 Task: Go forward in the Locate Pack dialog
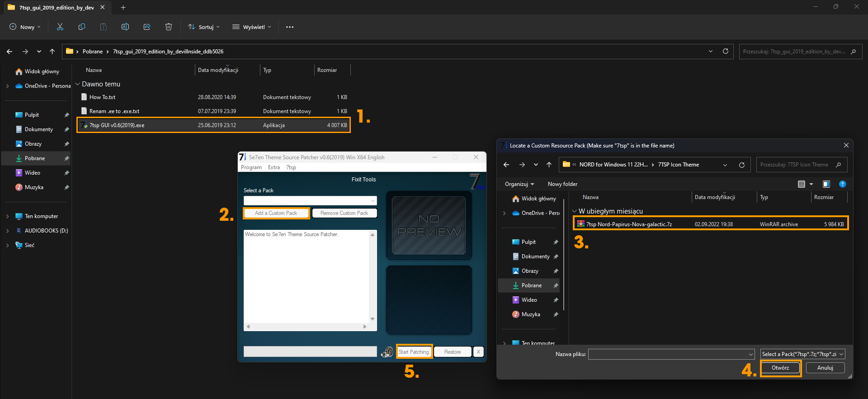coord(522,165)
